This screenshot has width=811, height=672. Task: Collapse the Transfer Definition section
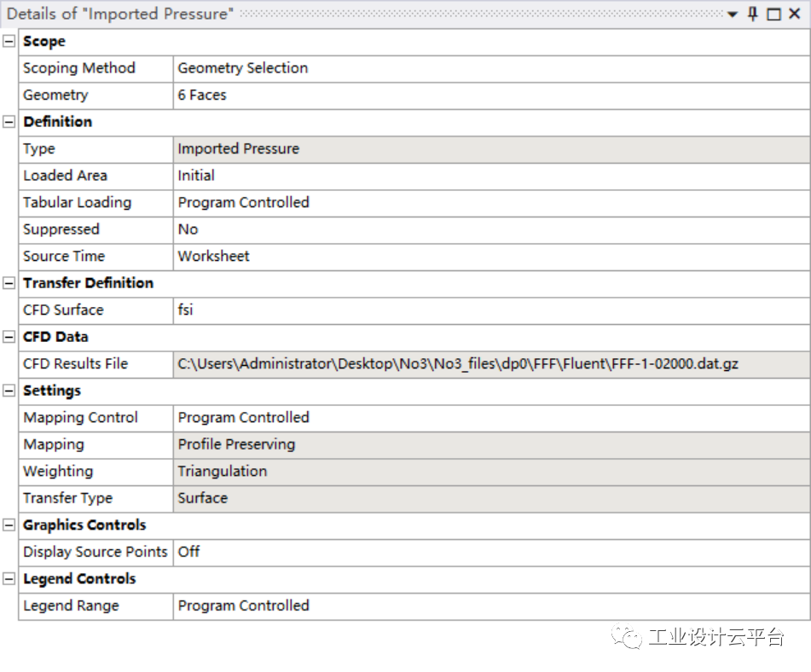[9, 283]
